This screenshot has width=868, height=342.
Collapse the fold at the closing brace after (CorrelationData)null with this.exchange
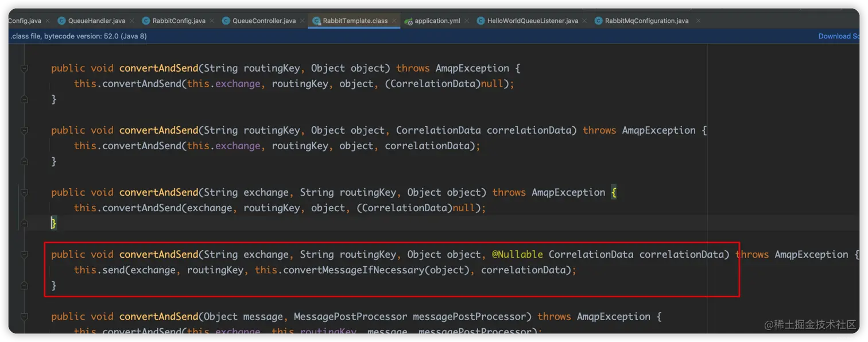24,99
